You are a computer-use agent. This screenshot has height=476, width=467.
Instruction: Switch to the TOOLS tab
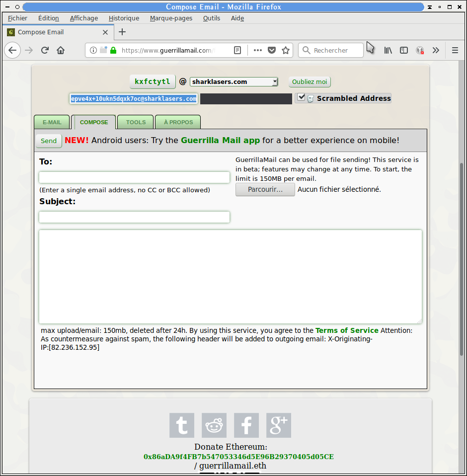(x=136, y=122)
